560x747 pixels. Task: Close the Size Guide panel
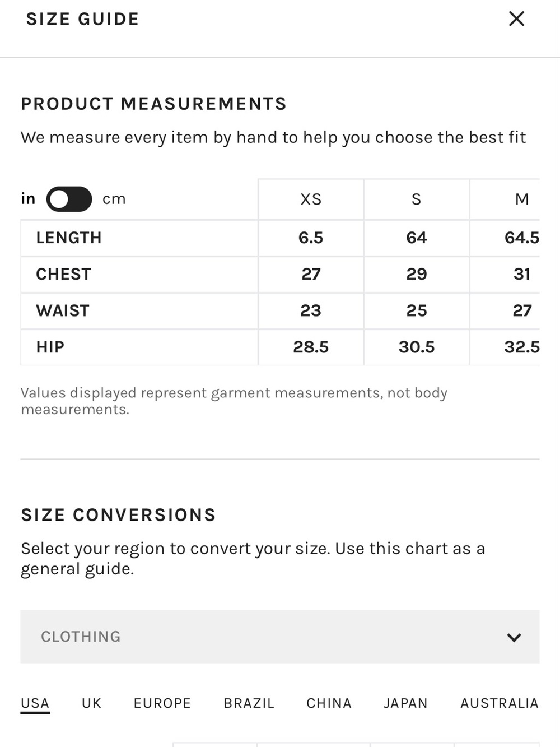point(516,18)
